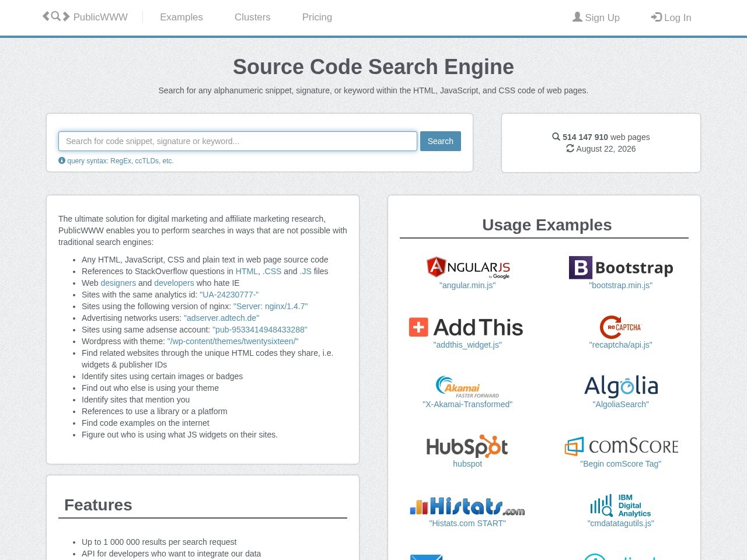This screenshot has width=747, height=560.
Task: Click the HubSpot logo
Action: 467,446
